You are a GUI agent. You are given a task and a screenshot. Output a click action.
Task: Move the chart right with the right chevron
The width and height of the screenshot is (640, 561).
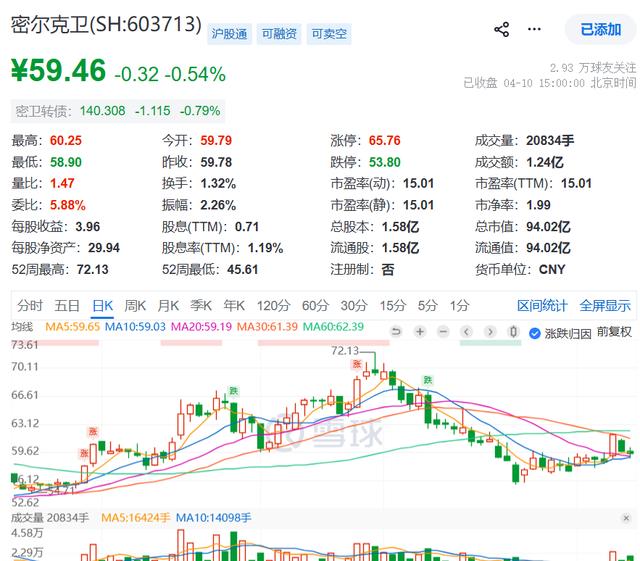[x=490, y=332]
